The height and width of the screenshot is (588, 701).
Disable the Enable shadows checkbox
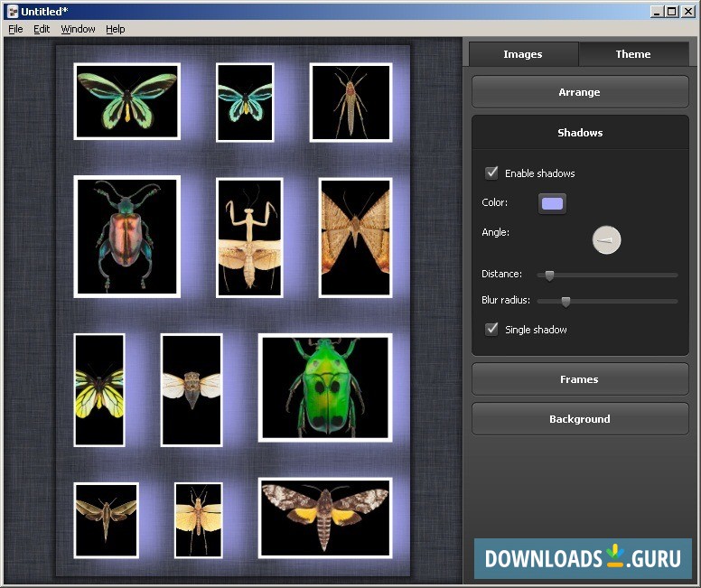tap(492, 173)
